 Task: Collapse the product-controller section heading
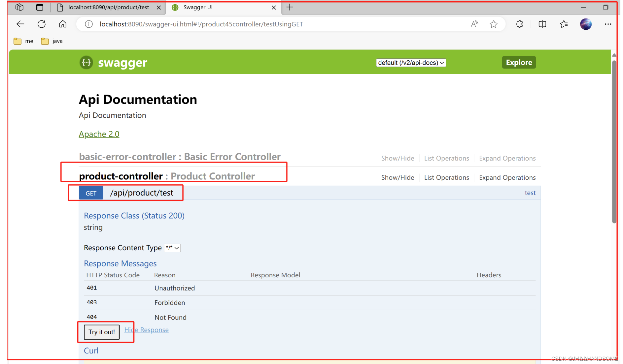pos(167,176)
